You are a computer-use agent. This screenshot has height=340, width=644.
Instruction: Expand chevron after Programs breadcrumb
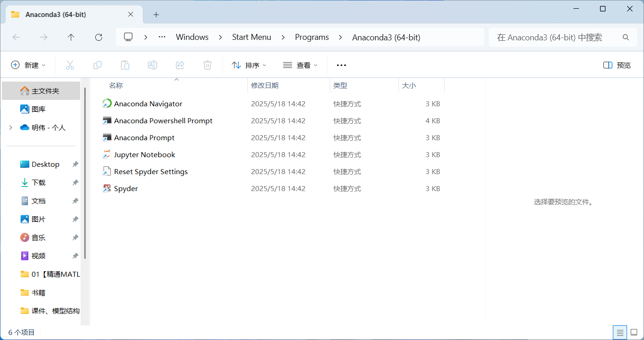click(x=340, y=37)
